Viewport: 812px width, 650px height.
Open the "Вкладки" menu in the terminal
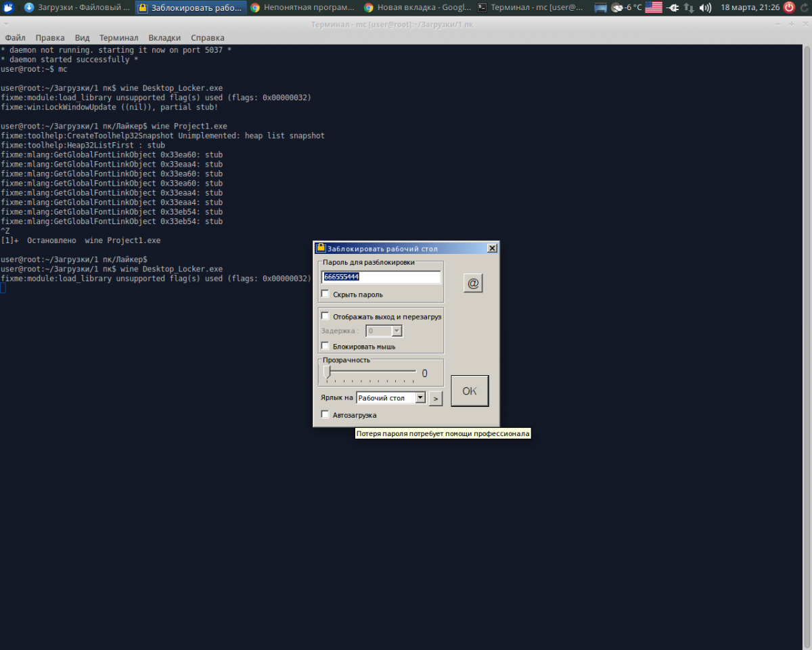click(x=164, y=38)
